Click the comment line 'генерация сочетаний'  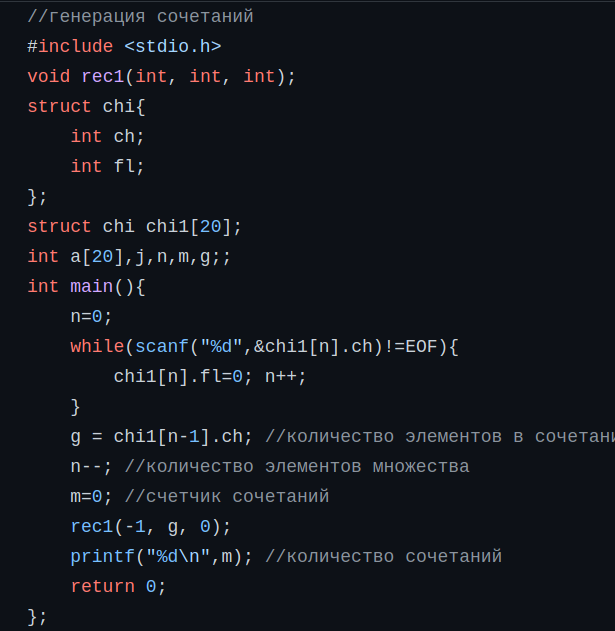point(140,17)
